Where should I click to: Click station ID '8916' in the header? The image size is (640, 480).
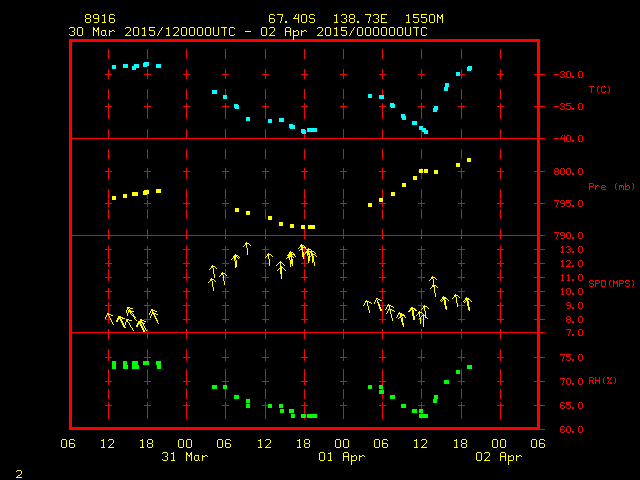pyautogui.click(x=100, y=19)
